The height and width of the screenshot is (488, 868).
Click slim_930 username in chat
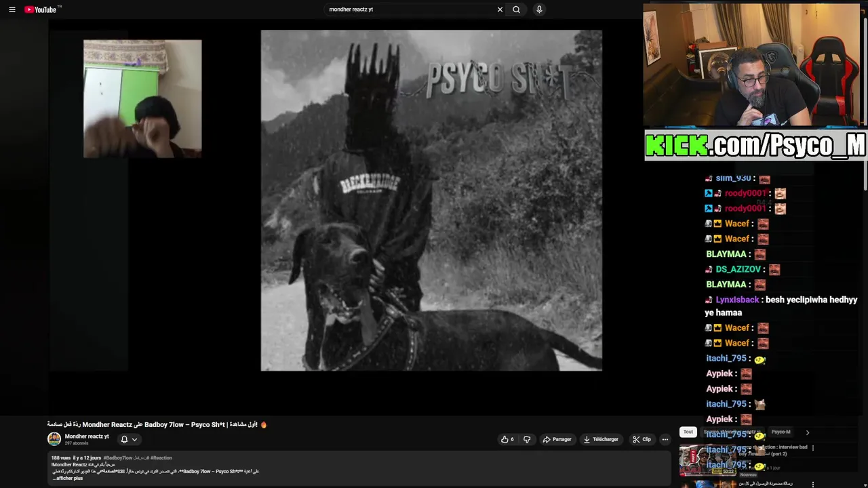[x=733, y=178]
